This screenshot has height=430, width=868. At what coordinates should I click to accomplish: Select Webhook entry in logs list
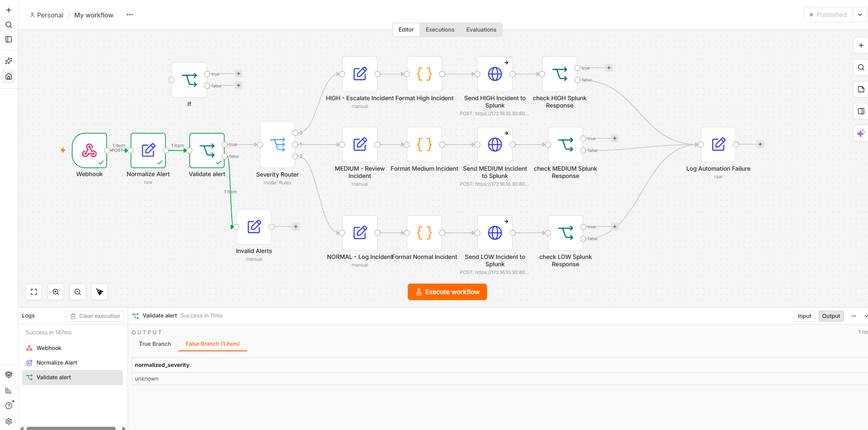[x=72, y=348]
